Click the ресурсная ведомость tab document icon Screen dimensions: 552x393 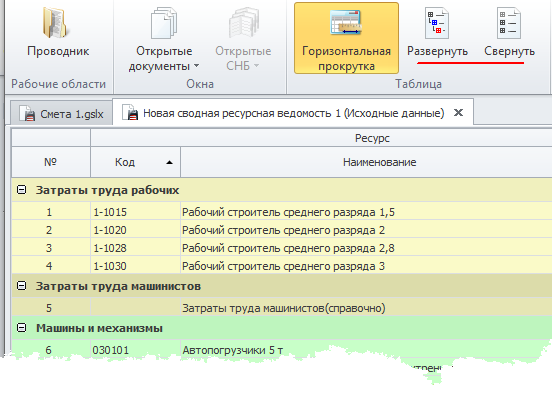point(130,112)
